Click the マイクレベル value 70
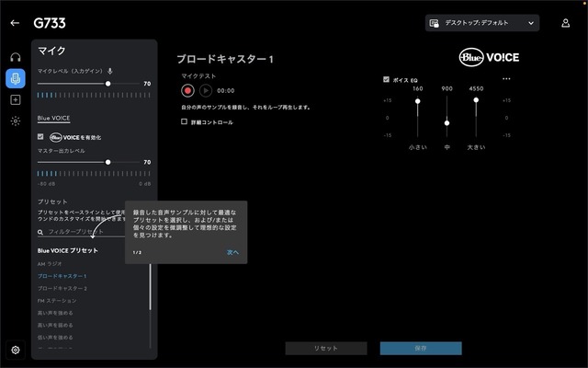 (x=147, y=84)
